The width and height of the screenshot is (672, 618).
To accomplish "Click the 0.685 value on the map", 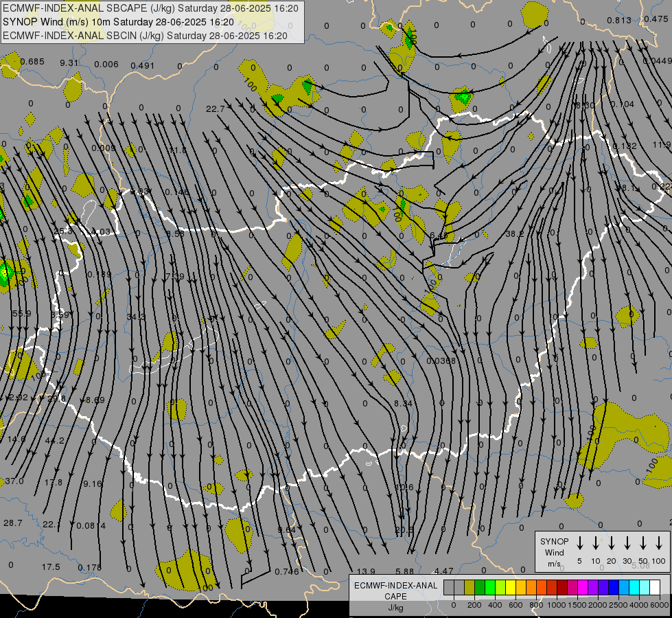I will pyautogui.click(x=32, y=61).
